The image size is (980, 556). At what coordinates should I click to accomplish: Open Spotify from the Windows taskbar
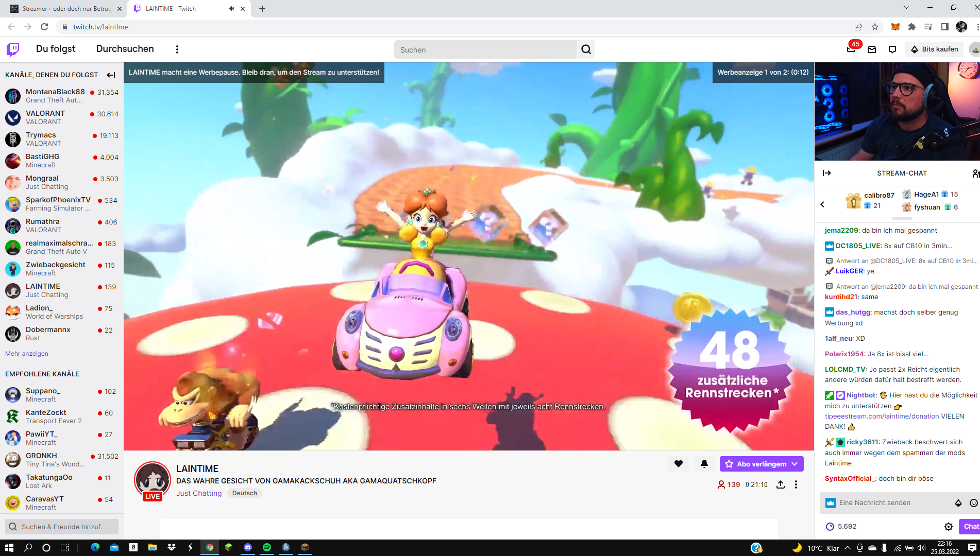(267, 547)
